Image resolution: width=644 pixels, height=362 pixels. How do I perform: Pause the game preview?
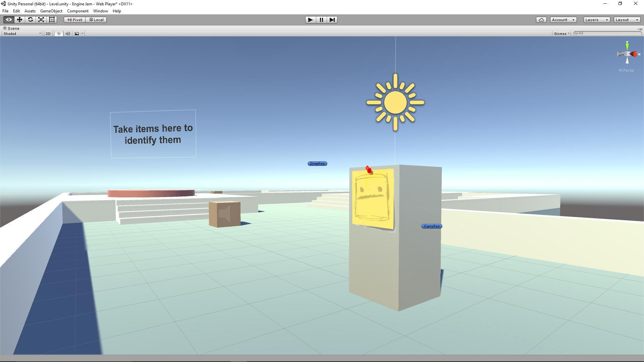pyautogui.click(x=321, y=20)
